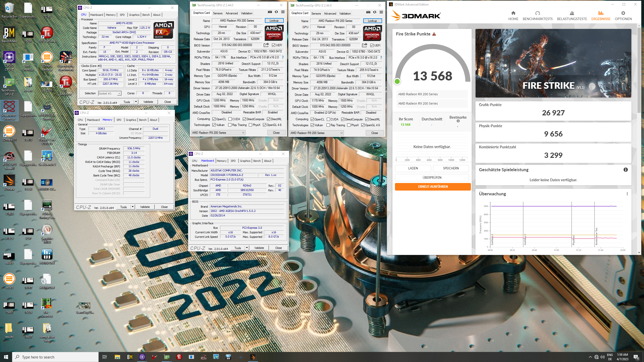Click the refresh icon in left GPU-Z window
The width and height of the screenshot is (644, 362).
pyautogui.click(x=276, y=12)
